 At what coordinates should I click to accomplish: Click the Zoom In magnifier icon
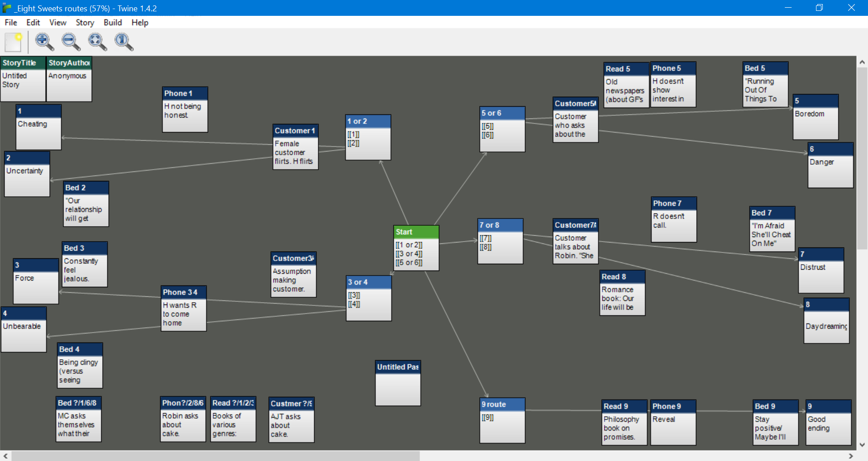[44, 42]
